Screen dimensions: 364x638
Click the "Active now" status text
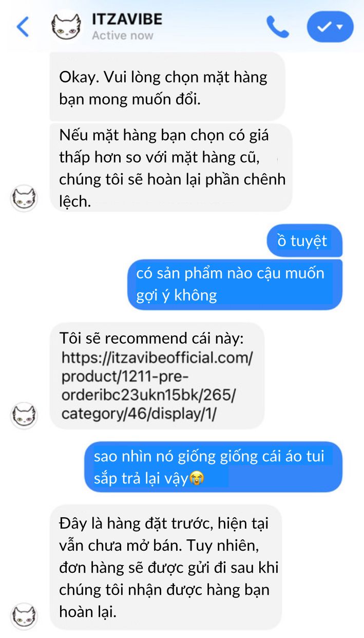click(x=122, y=35)
